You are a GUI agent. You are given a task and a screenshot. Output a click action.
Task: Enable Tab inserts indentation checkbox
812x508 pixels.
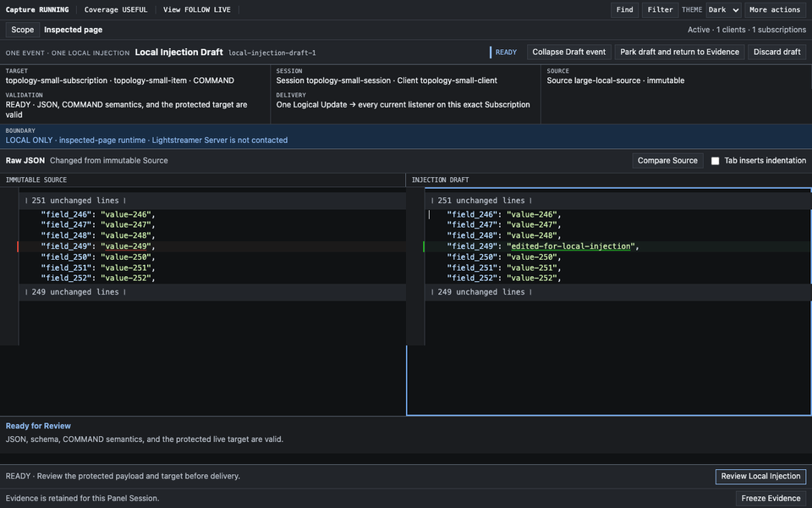tap(716, 161)
